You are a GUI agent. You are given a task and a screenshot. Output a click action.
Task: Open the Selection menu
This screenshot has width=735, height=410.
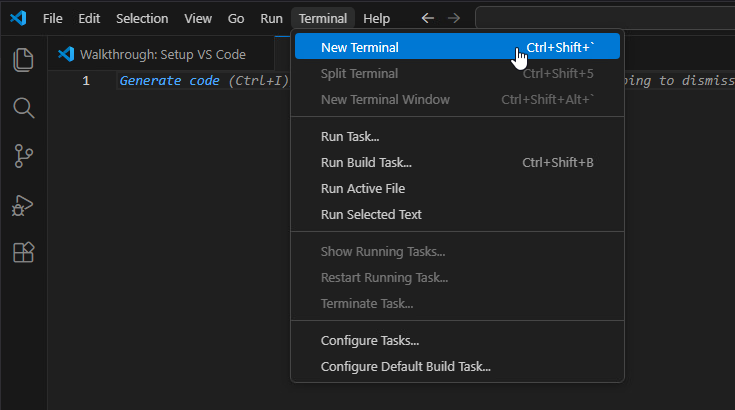coord(142,18)
